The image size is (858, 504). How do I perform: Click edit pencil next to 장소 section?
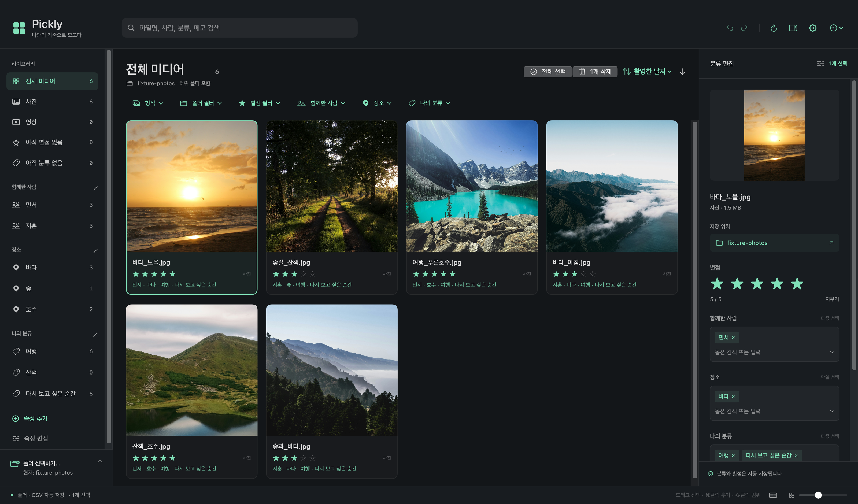(x=95, y=251)
